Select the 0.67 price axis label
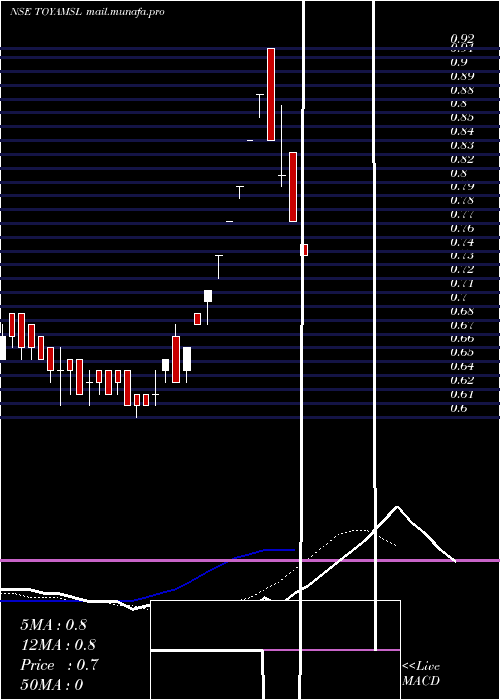Viewport: 500px width, 700px height. coord(462,325)
